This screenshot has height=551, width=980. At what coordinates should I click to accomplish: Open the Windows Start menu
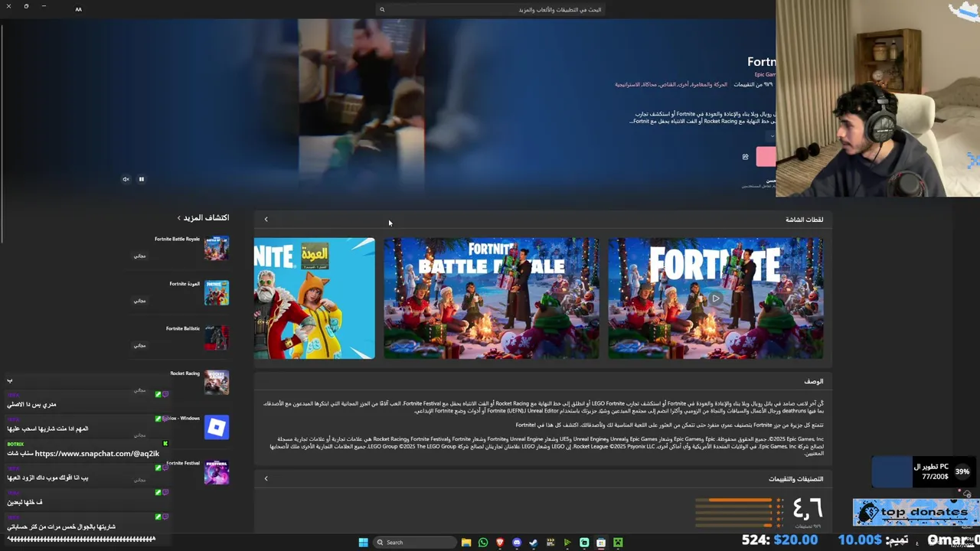(363, 543)
